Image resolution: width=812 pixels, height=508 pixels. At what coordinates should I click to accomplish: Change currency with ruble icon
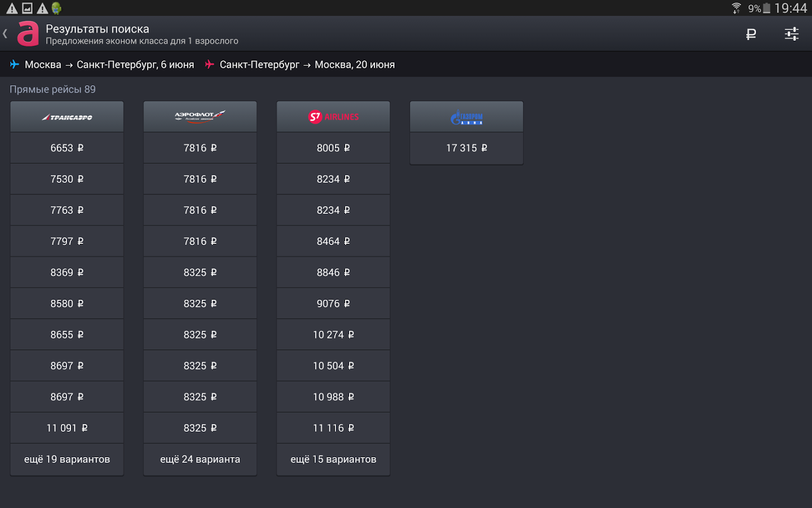point(751,34)
